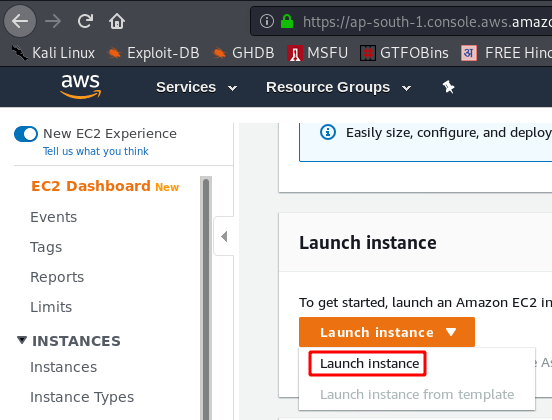Click the green padlock security icon

pos(287,21)
